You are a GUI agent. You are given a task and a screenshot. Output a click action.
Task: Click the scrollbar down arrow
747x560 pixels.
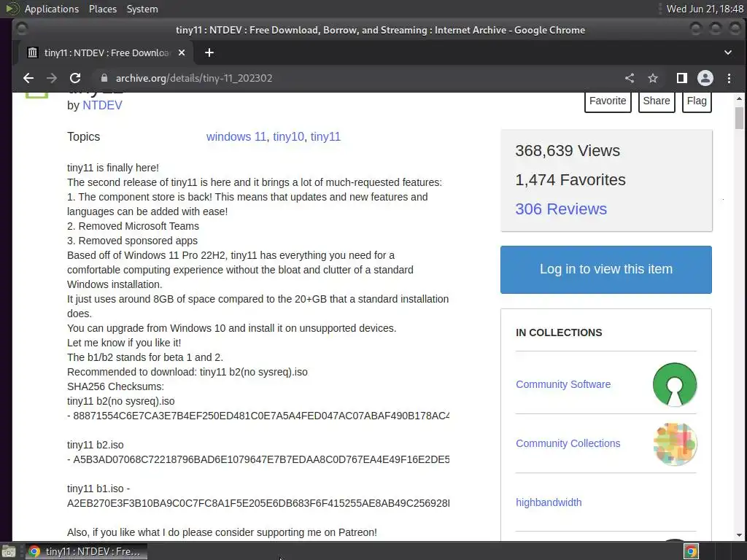pos(739,535)
